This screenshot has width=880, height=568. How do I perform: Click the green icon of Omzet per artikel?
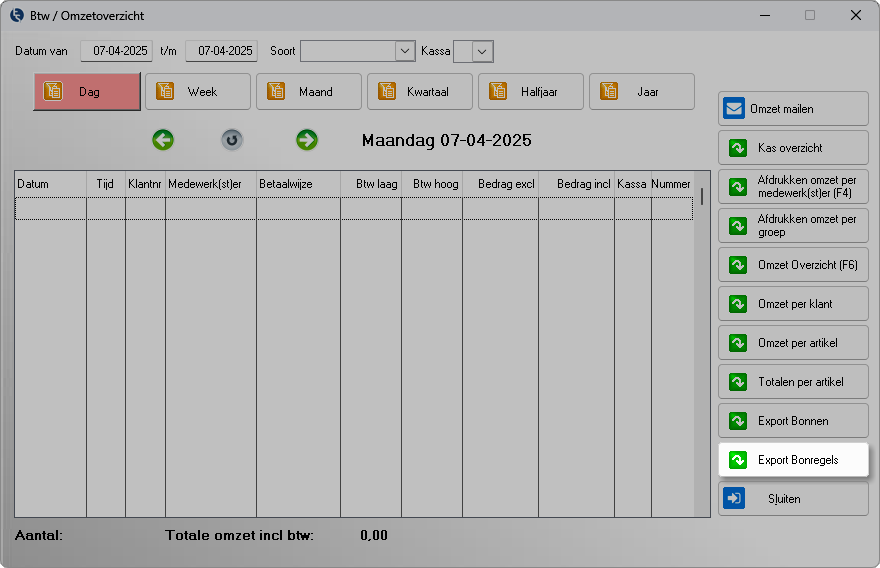tap(738, 343)
